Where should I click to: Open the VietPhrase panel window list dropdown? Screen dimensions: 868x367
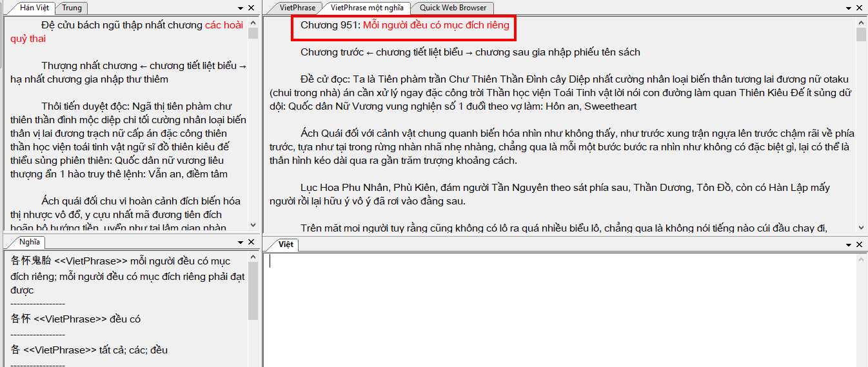(x=848, y=8)
